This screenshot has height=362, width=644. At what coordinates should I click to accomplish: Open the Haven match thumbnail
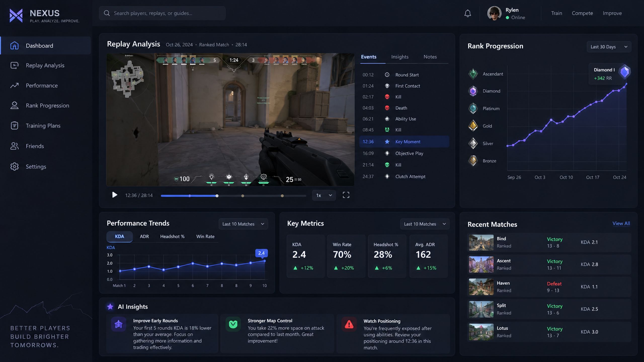(x=481, y=287)
